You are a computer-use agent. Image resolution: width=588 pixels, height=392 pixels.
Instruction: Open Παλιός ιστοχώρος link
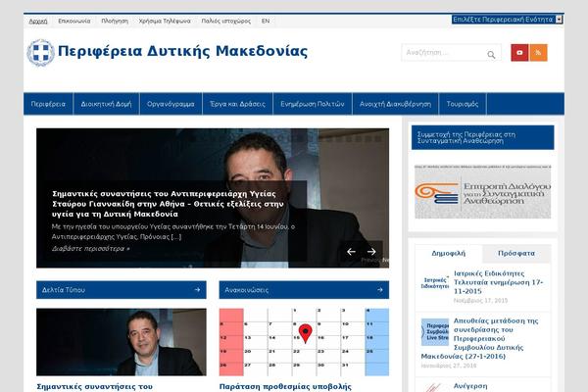click(226, 21)
